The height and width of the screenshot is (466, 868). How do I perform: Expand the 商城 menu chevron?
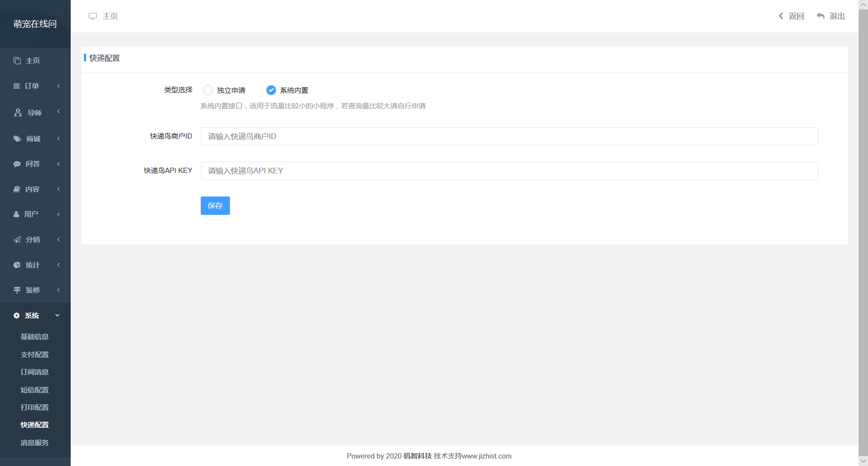click(58, 139)
